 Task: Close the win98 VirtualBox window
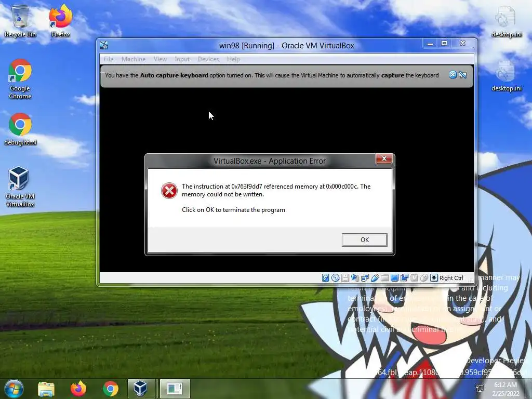pos(462,44)
